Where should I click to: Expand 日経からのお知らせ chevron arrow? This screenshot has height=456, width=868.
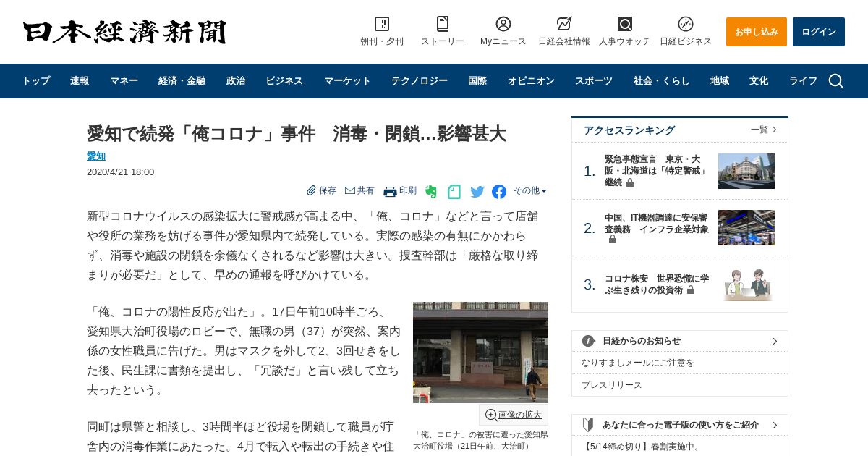click(775, 341)
